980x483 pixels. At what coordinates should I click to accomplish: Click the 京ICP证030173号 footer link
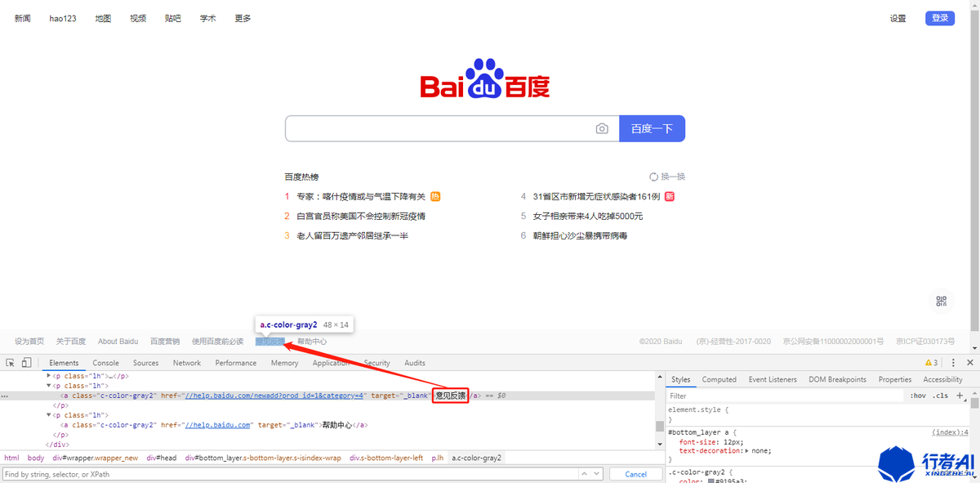pos(925,342)
